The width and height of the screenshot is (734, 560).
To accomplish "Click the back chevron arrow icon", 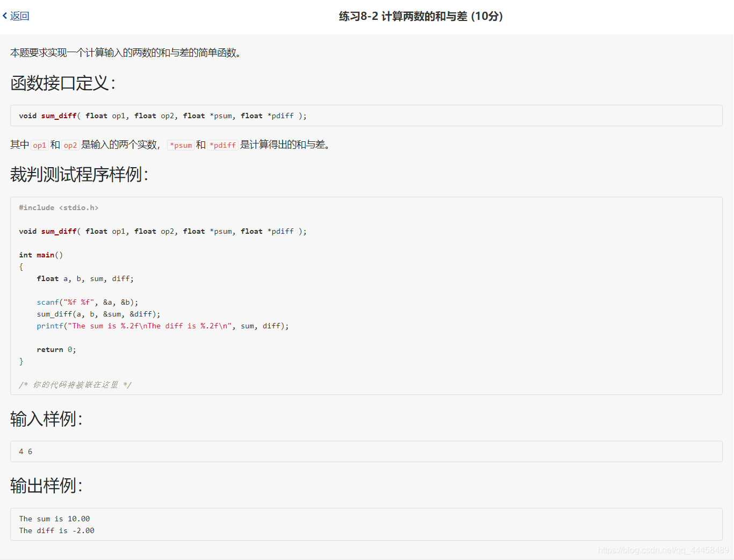I will click(x=5, y=16).
